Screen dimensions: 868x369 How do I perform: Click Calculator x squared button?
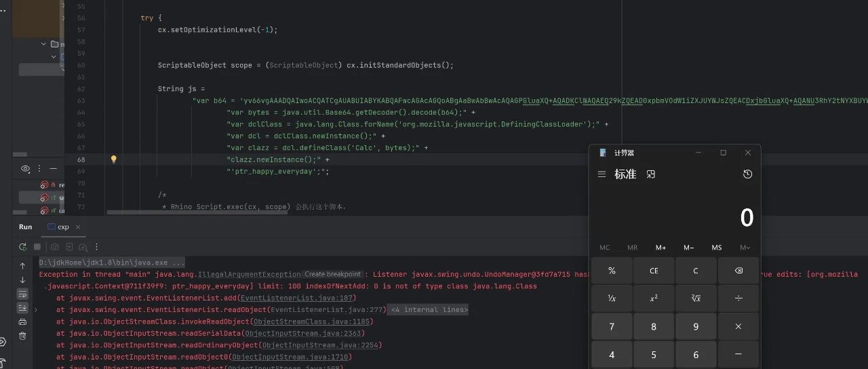click(x=654, y=298)
